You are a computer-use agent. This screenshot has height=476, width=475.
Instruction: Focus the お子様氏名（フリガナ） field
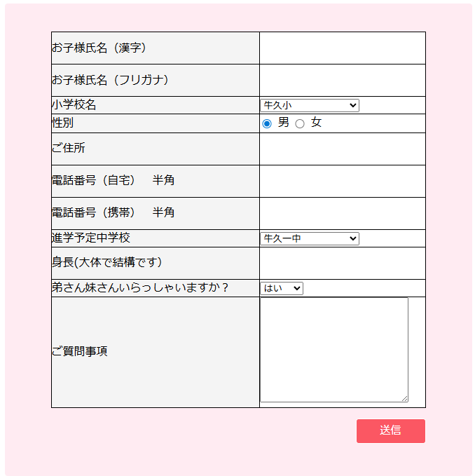click(x=342, y=80)
